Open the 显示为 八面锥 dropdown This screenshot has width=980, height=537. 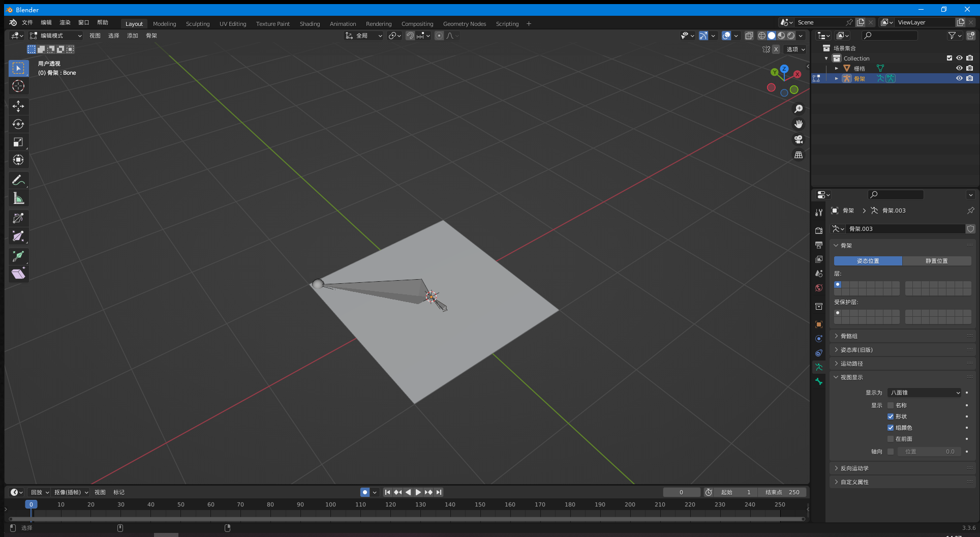(925, 393)
